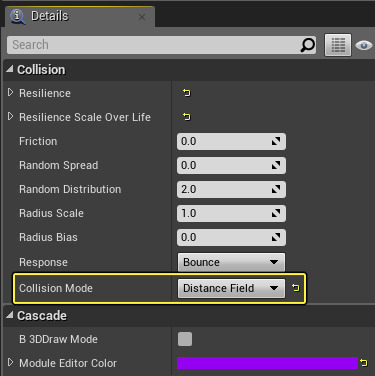This screenshot has width=375, height=376.
Task: Click the purple Module Editor Color swatch
Action: pos(267,363)
